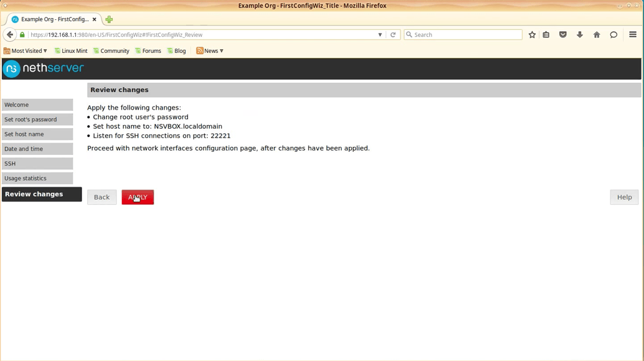Open the Firefox hamburger menu
Image resolution: width=644 pixels, height=361 pixels.
(633, 35)
